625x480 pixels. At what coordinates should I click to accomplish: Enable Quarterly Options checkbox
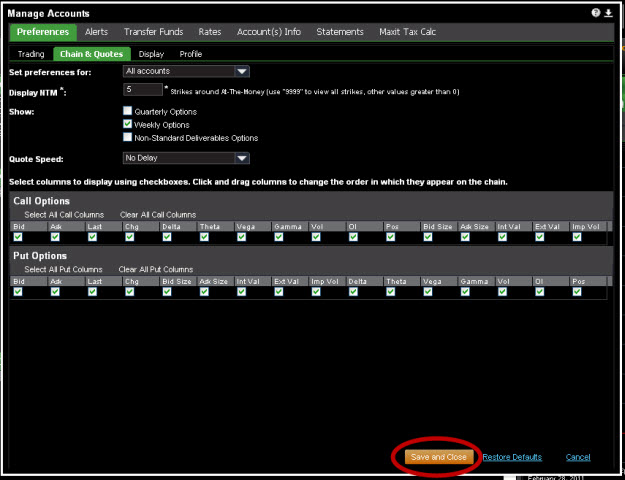click(x=128, y=111)
